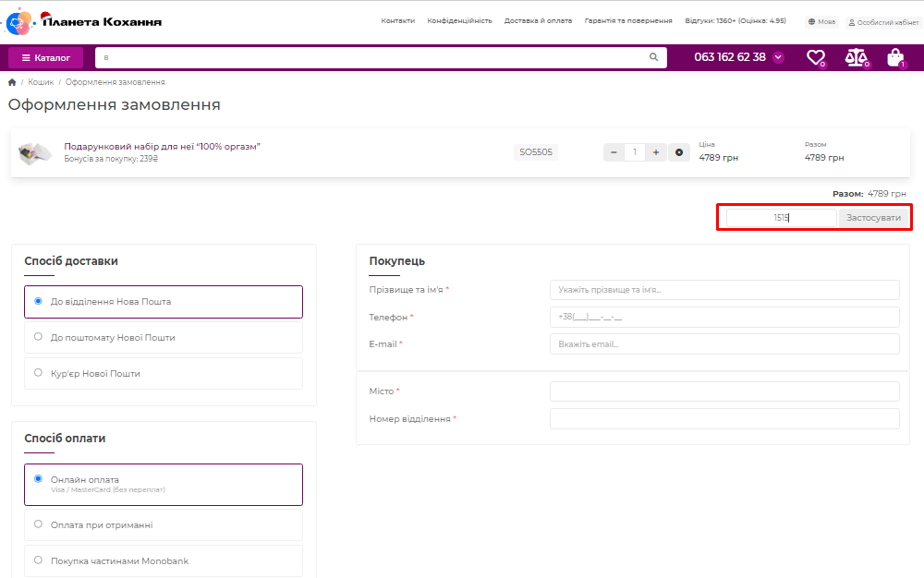This screenshot has width=924, height=578.
Task: Remove the gift set from cart
Action: tap(679, 152)
